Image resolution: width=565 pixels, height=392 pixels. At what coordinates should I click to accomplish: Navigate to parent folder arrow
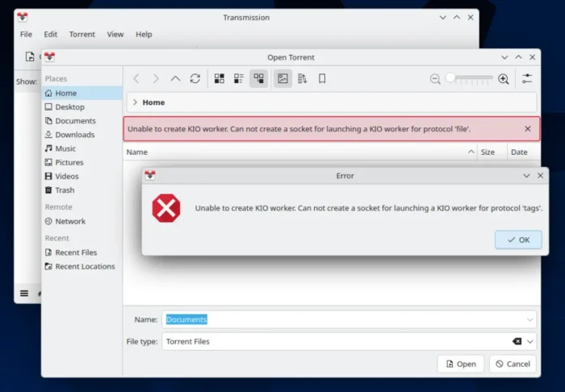click(175, 78)
